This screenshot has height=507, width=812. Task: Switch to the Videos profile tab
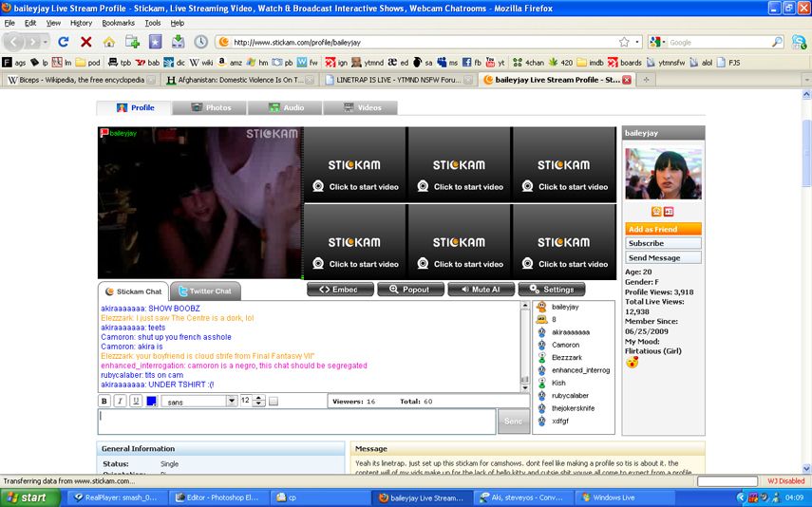pos(361,107)
